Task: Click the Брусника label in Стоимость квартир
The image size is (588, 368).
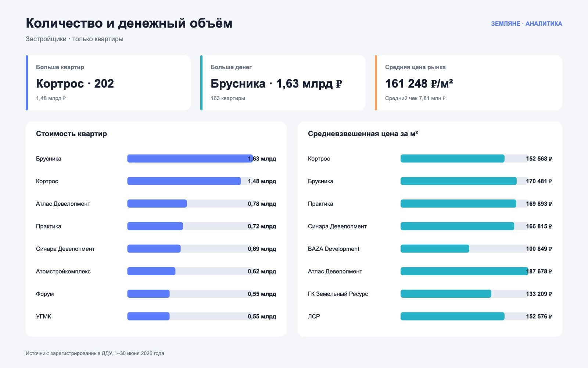Action: pyautogui.click(x=49, y=159)
